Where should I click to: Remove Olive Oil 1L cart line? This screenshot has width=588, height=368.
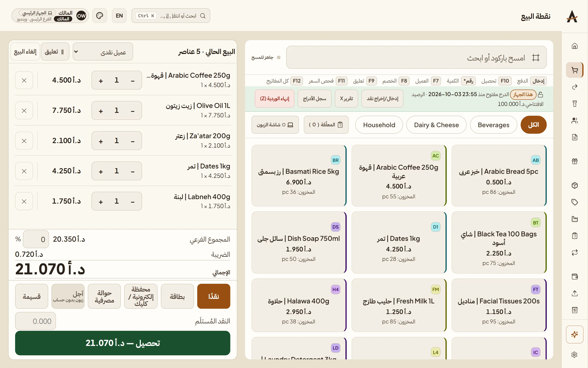coord(24,110)
